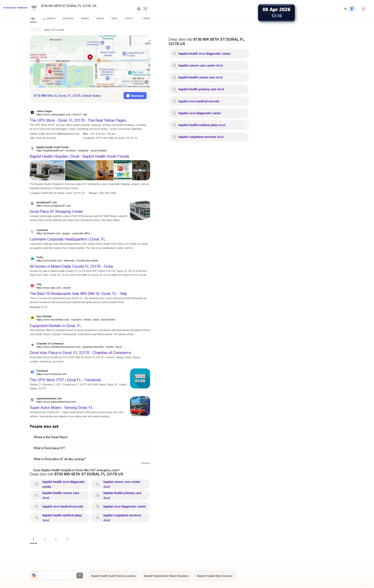This screenshot has height=588, width=374.
Task: Open 'Super Autos Miami - Serving Doral' link
Action: coord(61,408)
